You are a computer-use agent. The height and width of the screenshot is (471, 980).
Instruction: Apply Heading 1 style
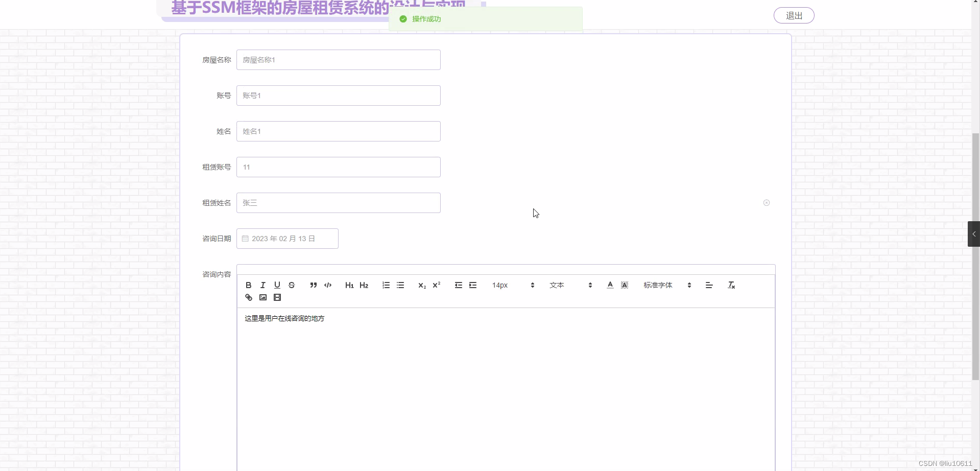pos(349,285)
